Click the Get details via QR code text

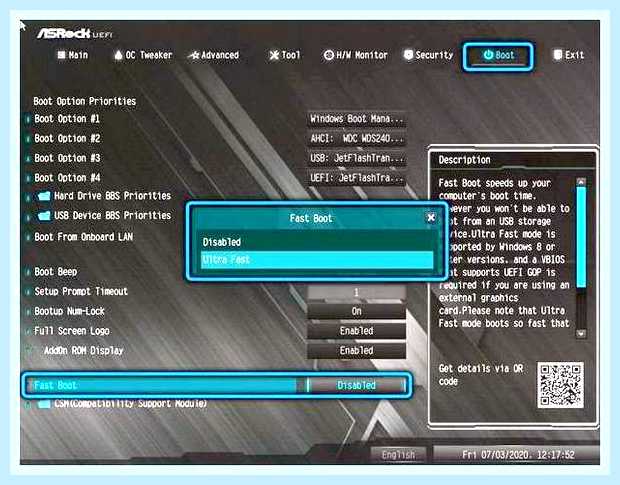tap(480, 375)
